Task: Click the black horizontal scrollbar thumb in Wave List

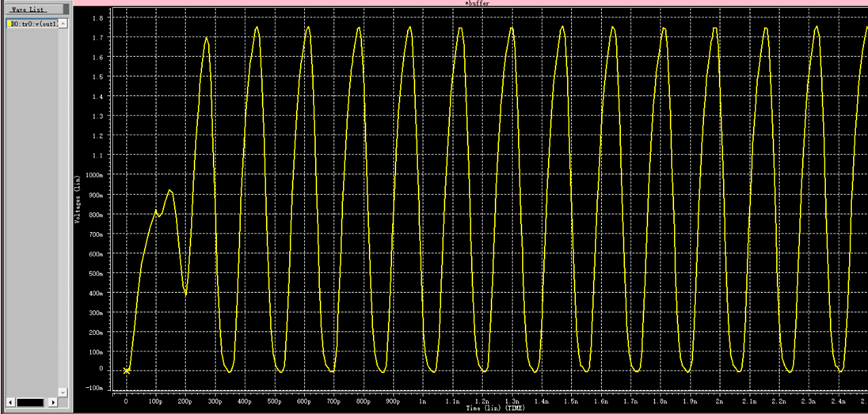Action: pos(30,402)
